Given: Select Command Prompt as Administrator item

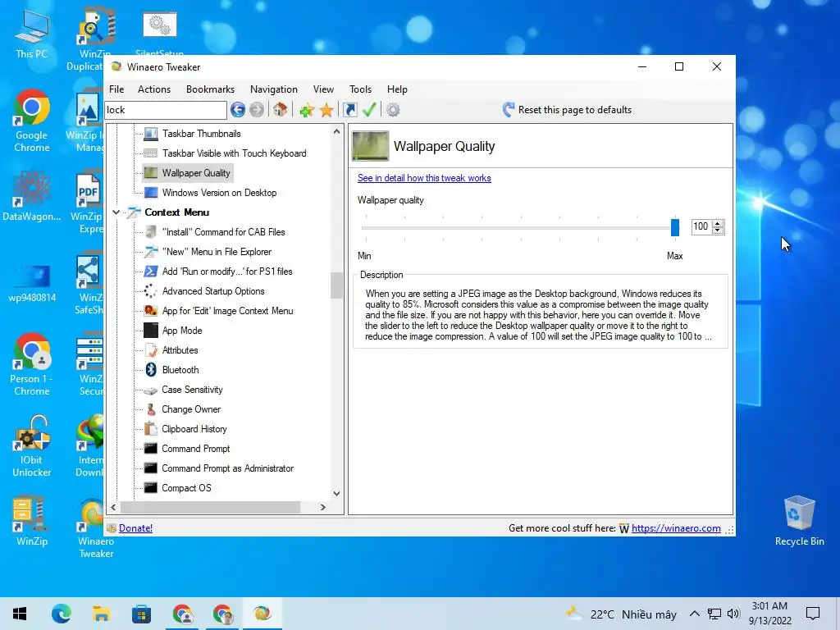Looking at the screenshot, I should click(x=228, y=468).
